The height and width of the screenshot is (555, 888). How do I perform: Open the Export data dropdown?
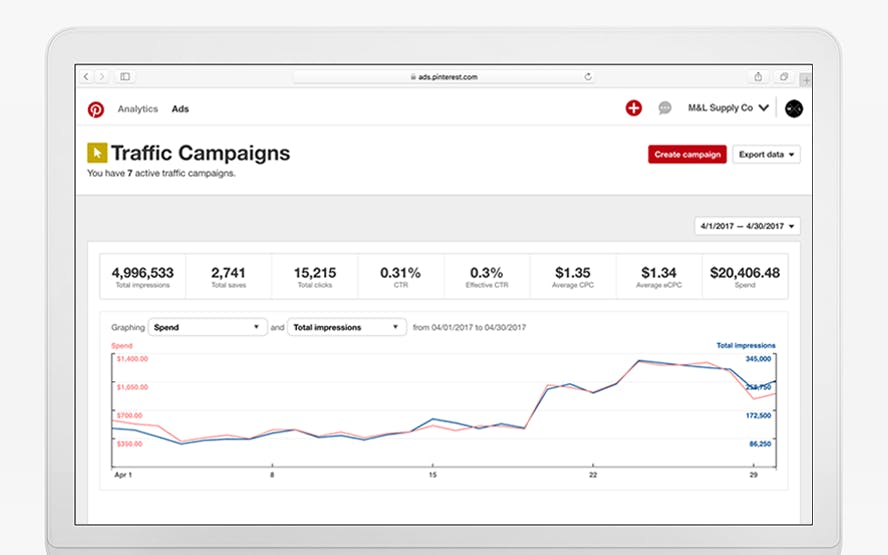(766, 155)
